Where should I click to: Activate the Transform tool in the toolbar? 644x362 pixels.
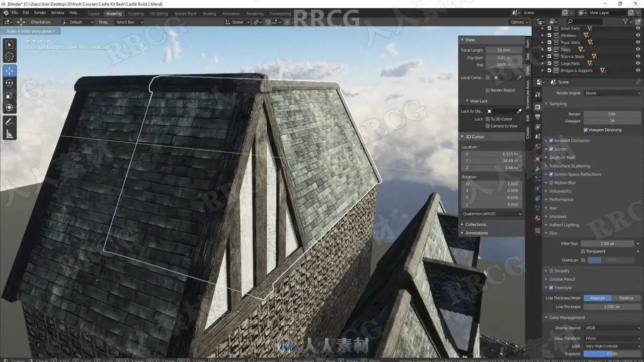pos(10,107)
